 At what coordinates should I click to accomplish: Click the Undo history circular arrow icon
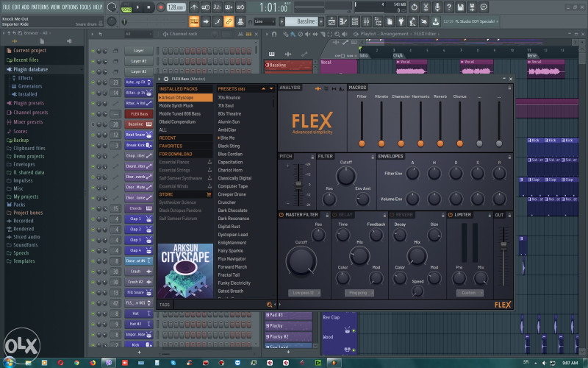[414, 7]
